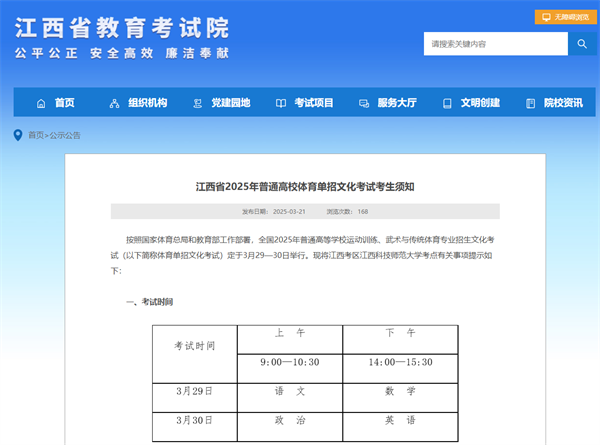This screenshot has width=600, height=445.
Task: Click the 9:00—10:30 time cell
Action: pos(290,368)
